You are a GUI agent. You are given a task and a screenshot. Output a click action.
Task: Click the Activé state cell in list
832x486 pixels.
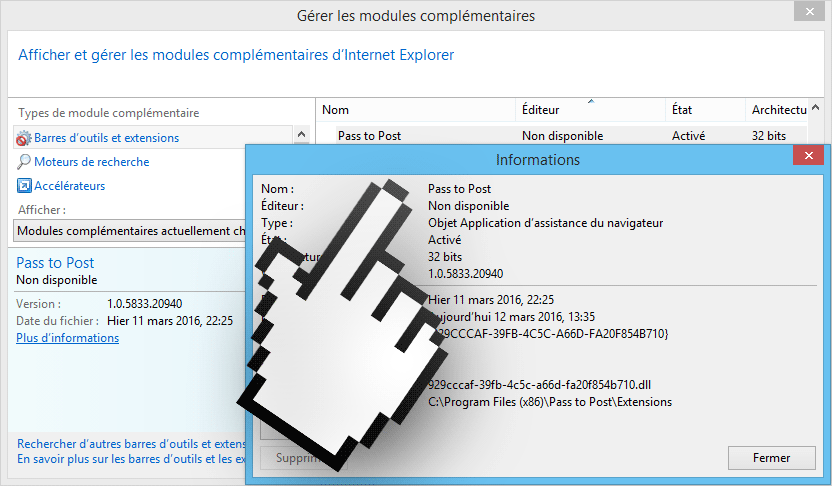(688, 136)
